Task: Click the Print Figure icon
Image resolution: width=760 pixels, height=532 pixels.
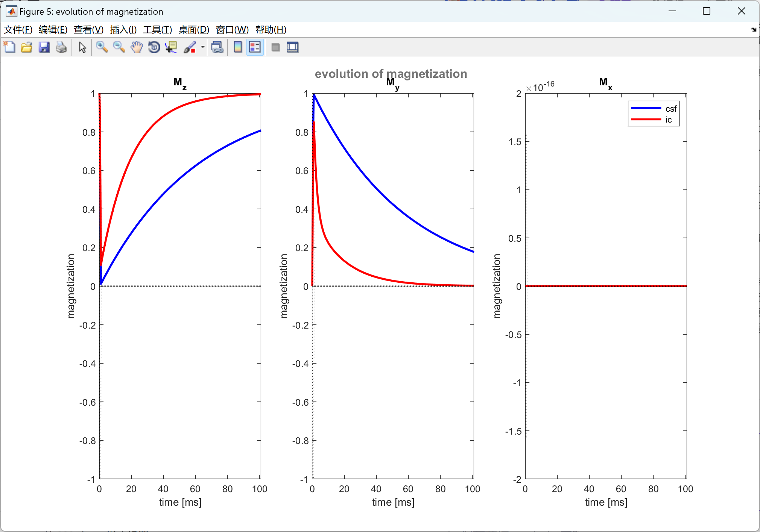Action: point(61,47)
